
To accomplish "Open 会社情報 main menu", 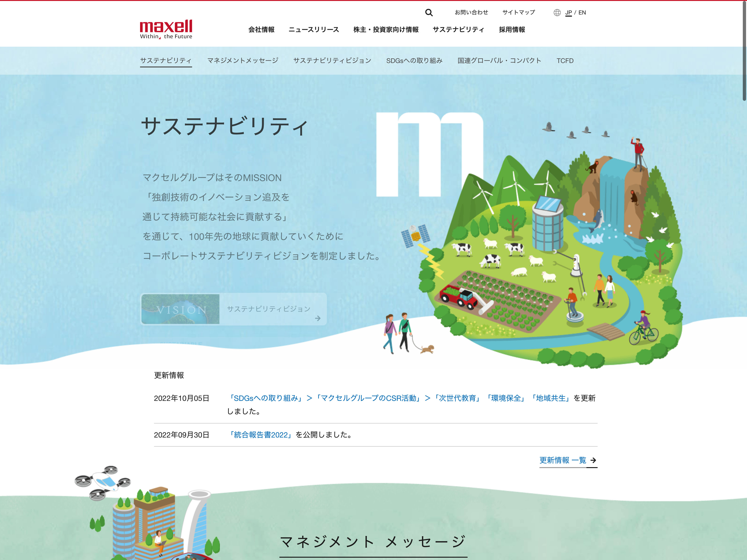I will point(261,30).
